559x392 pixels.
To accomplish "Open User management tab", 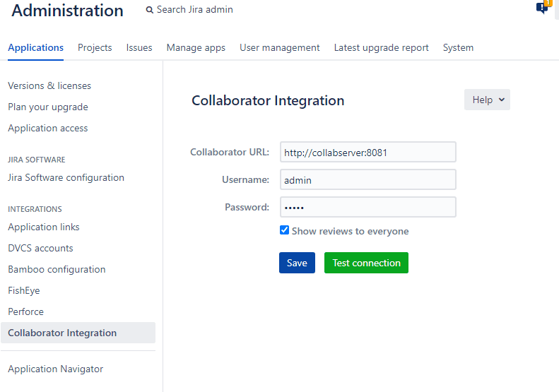I will (x=279, y=47).
